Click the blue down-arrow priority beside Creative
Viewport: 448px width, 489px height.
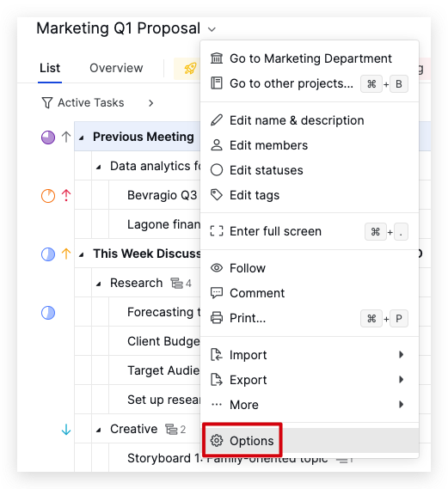[66, 430]
